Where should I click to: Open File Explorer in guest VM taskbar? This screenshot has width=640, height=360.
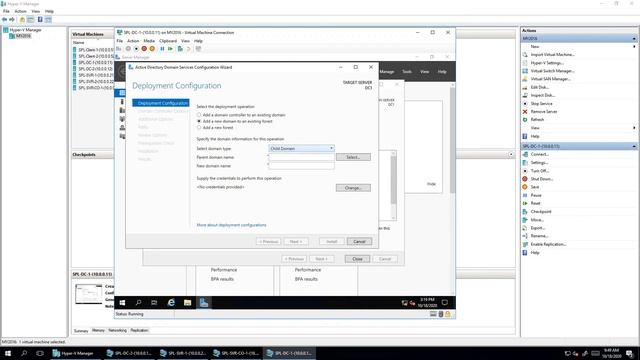click(x=187, y=302)
